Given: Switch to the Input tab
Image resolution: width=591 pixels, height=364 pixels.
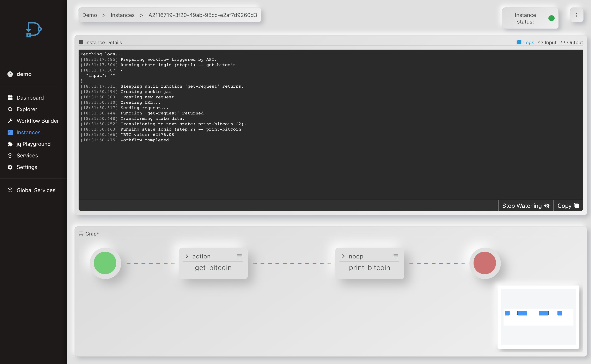Looking at the screenshot, I should click(x=547, y=42).
